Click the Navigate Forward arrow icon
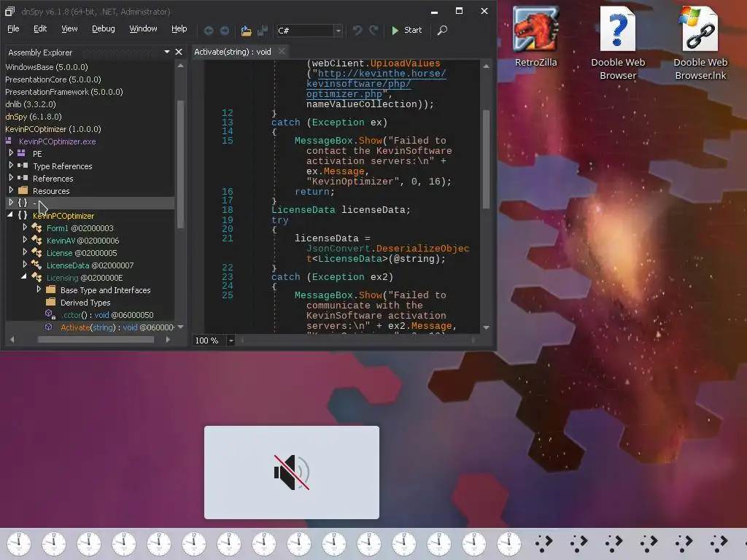This screenshot has width=747, height=560. (225, 31)
